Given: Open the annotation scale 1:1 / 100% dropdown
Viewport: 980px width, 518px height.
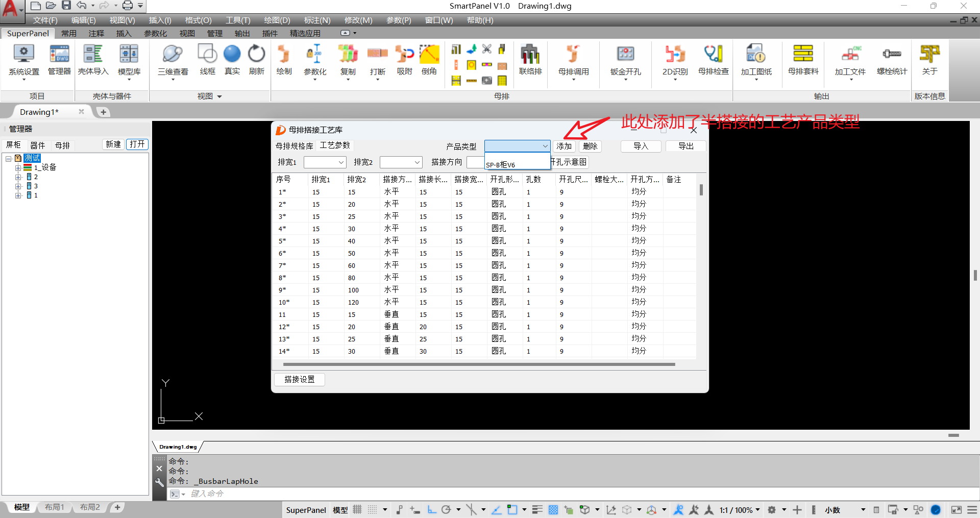Looking at the screenshot, I should pyautogui.click(x=740, y=510).
